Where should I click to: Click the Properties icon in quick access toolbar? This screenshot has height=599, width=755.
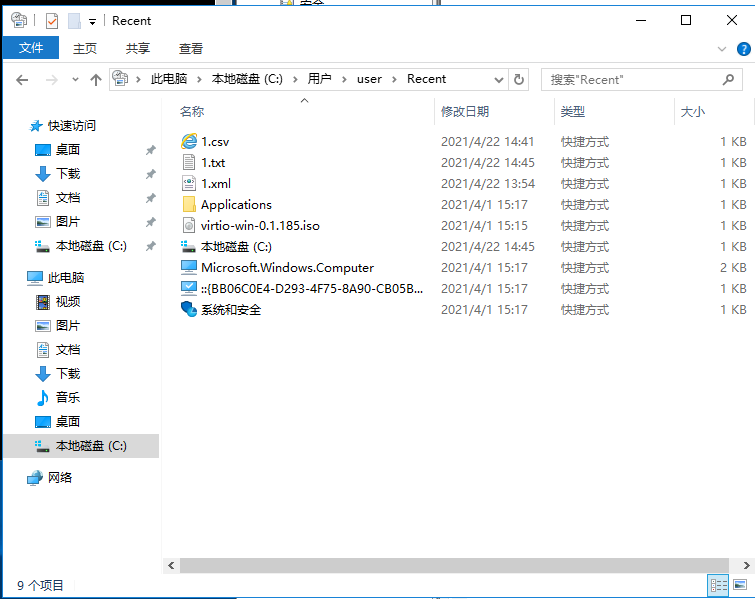point(52,21)
